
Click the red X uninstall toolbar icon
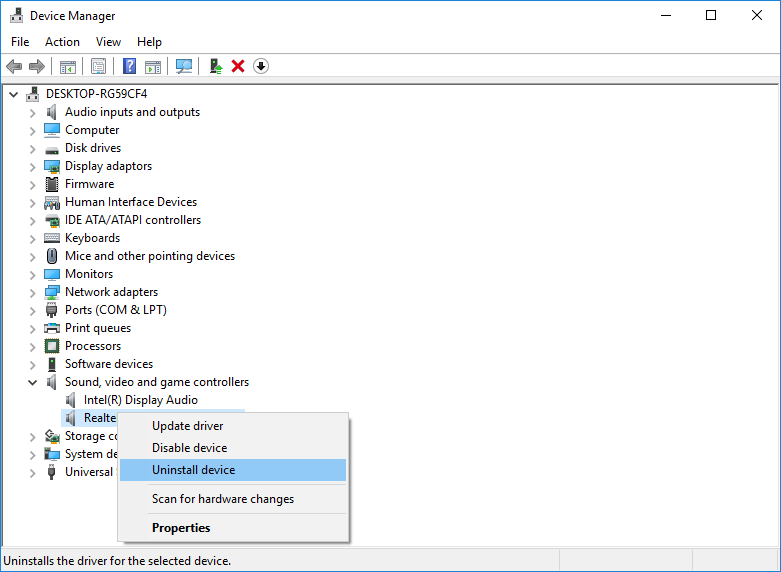coord(238,66)
